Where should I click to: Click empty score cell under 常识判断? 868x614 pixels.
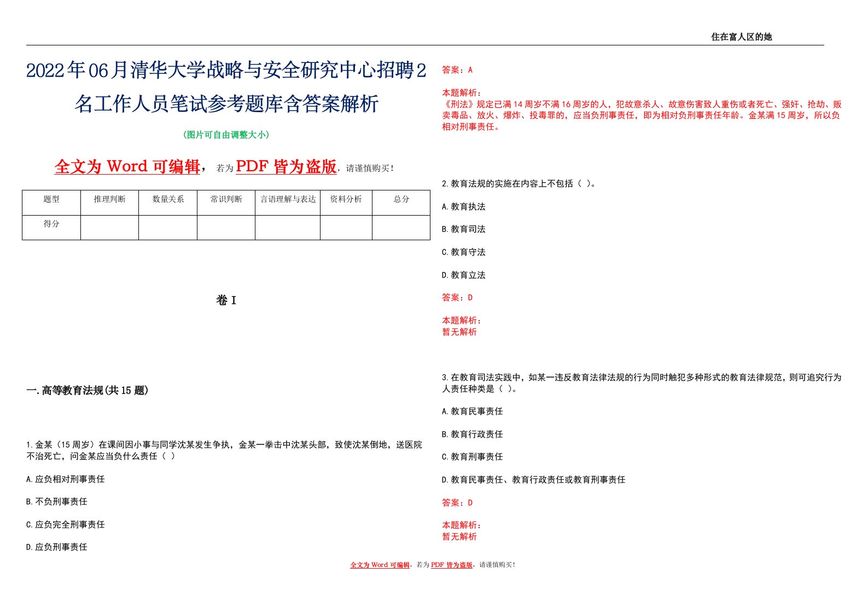(x=226, y=227)
